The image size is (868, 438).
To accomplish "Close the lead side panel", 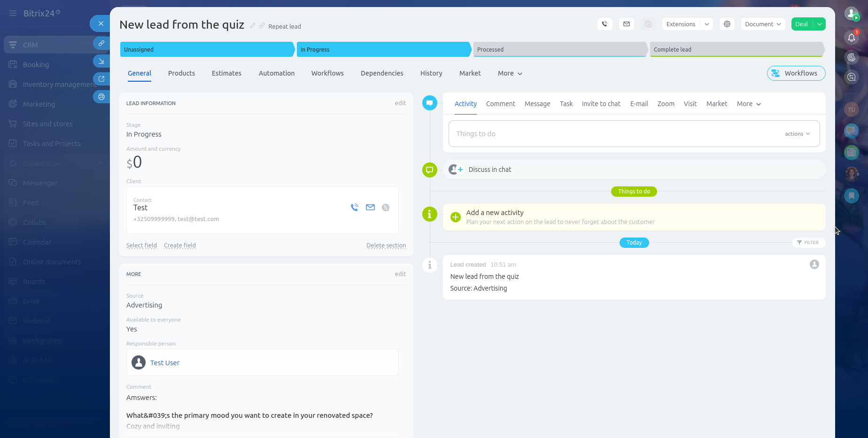I will pyautogui.click(x=101, y=23).
